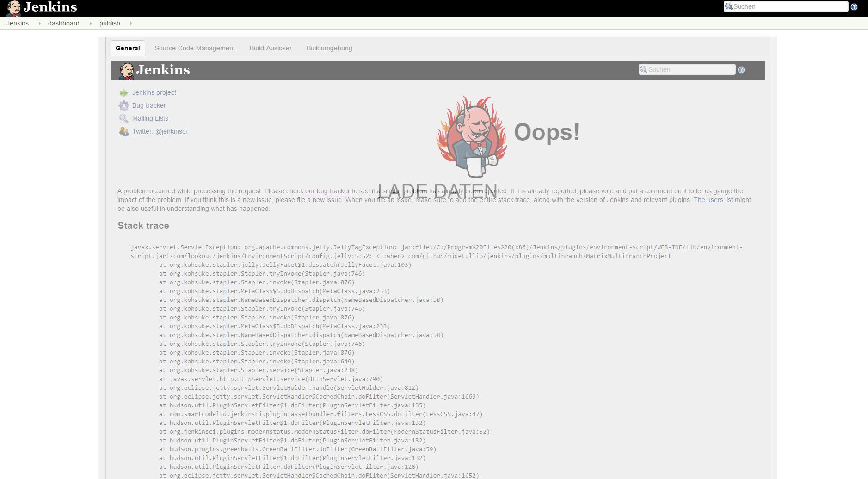Expand the breadcrumb arrow after dashboard

coord(90,24)
